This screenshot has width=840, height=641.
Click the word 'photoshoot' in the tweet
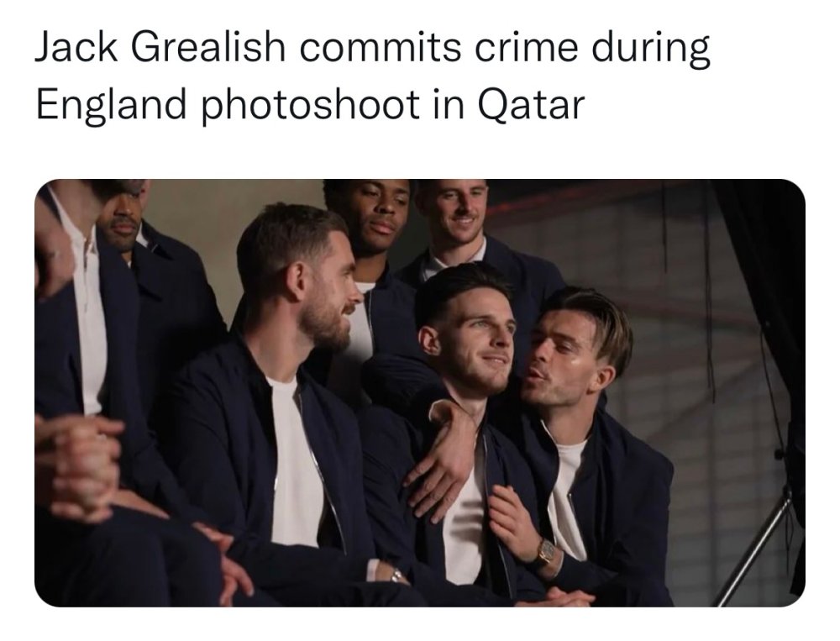point(310,104)
